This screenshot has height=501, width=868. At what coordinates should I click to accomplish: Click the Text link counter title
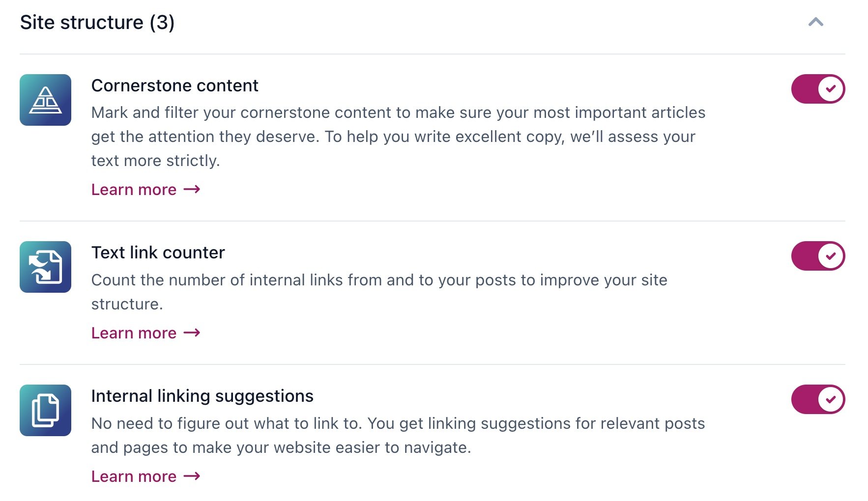(158, 252)
